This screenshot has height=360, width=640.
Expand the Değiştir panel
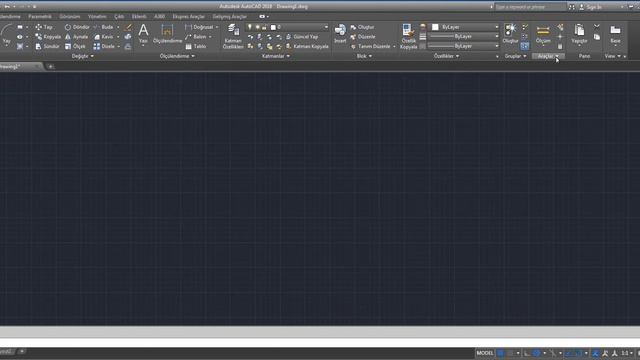(83, 56)
